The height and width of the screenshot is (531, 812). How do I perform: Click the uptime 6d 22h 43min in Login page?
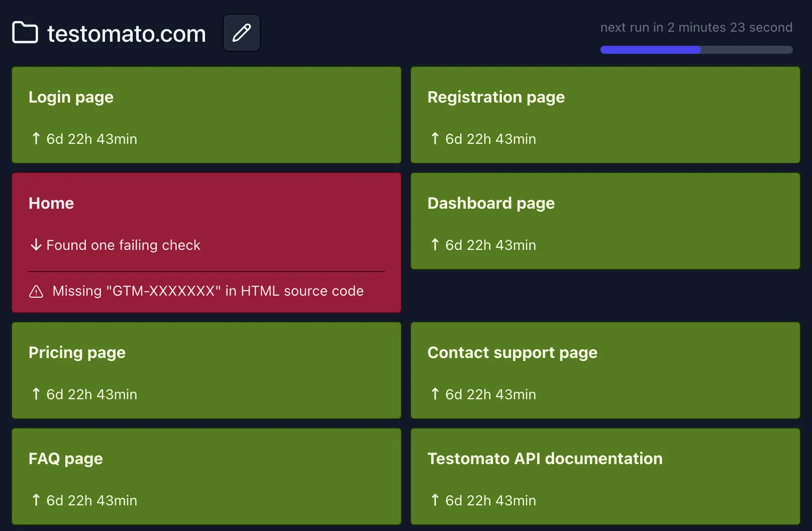pyautogui.click(x=91, y=139)
